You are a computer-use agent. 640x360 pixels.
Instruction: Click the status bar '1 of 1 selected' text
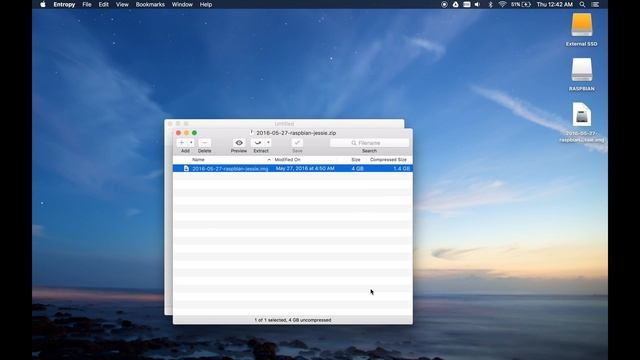point(293,320)
